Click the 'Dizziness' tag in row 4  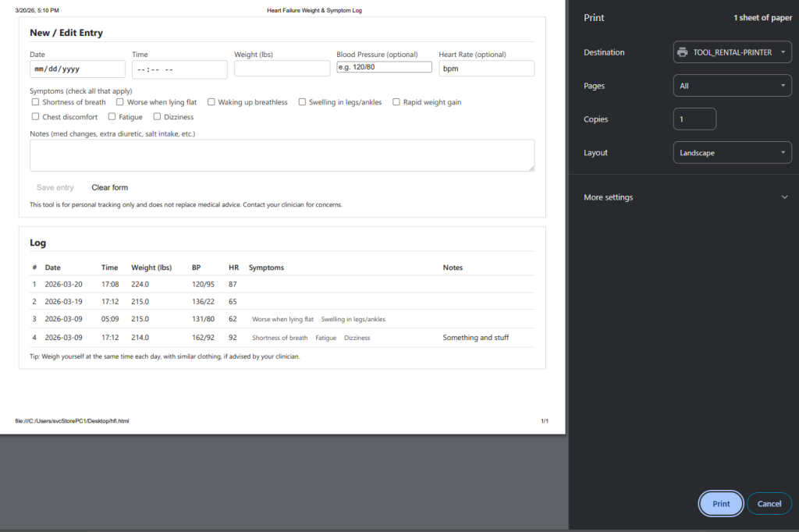(357, 338)
